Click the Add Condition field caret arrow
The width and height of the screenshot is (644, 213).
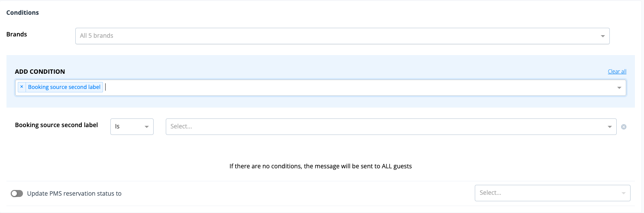point(619,88)
